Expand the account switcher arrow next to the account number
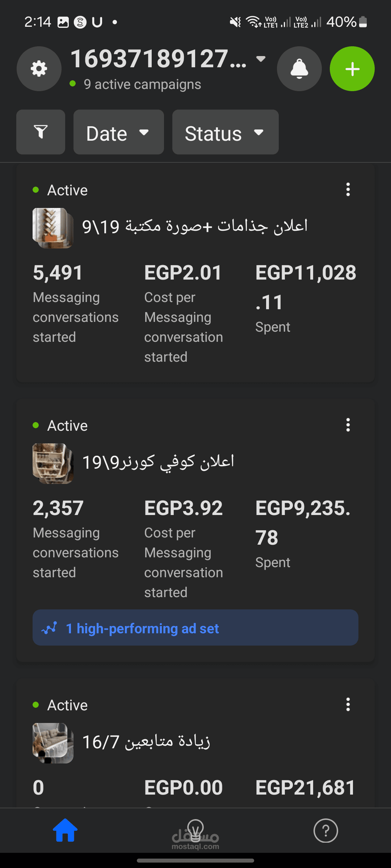Screen dimensions: 391x868 pyautogui.click(x=261, y=59)
